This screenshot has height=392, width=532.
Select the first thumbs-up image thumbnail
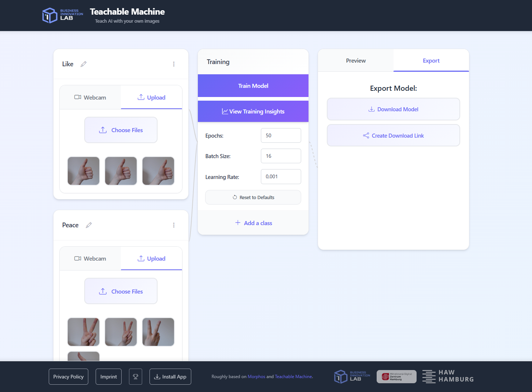pos(84,171)
